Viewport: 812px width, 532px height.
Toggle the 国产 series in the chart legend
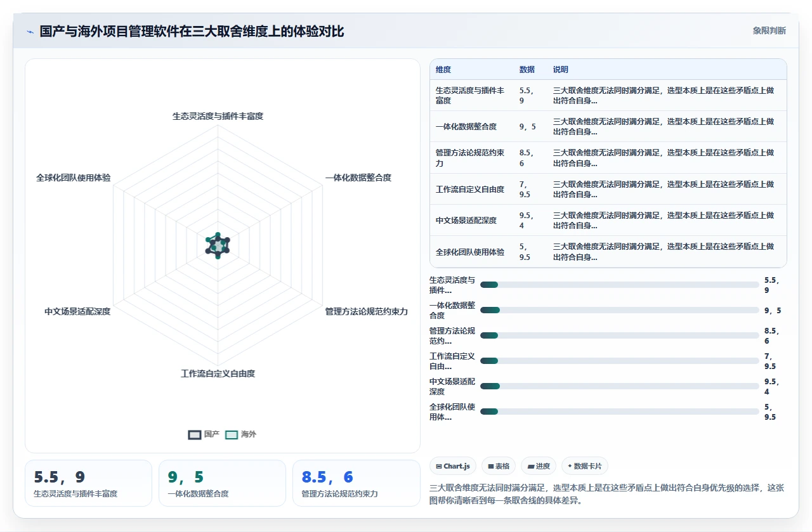204,434
